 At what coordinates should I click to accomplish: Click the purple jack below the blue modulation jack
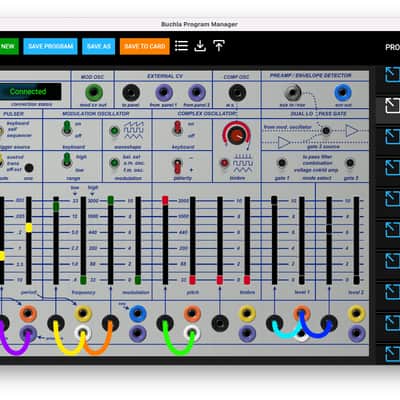(x=138, y=333)
